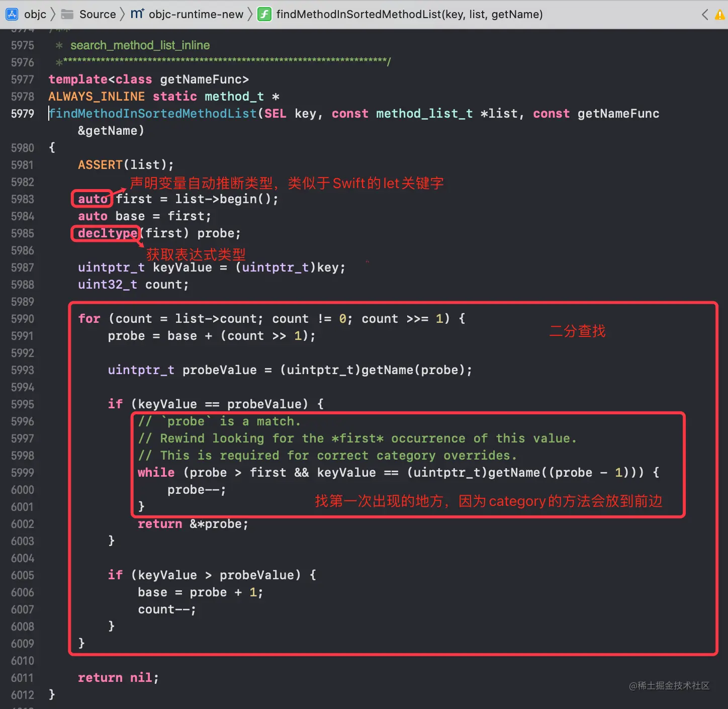This screenshot has width=728, height=709.
Task: Click the Source folder icon in jump bar
Action: pyautogui.click(x=67, y=15)
